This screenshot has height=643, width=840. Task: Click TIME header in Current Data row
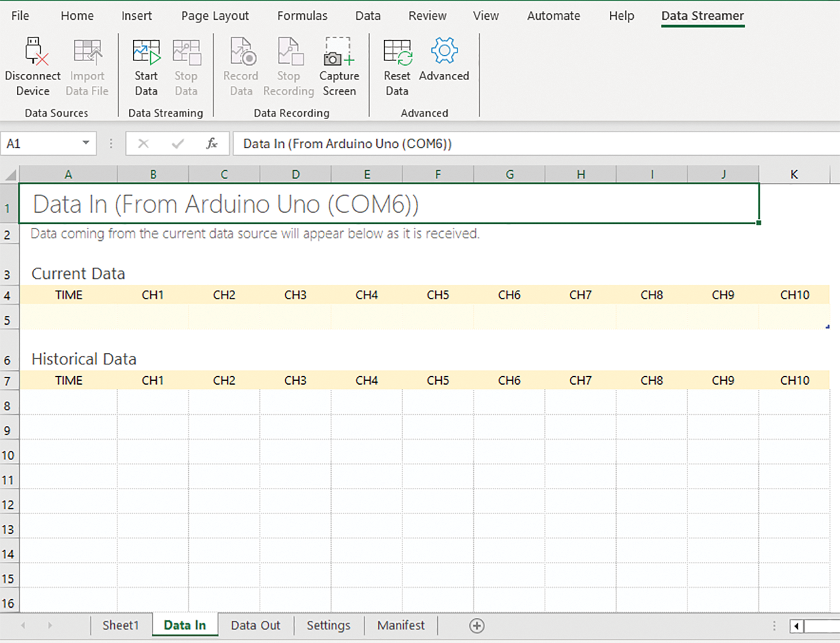[x=69, y=295]
